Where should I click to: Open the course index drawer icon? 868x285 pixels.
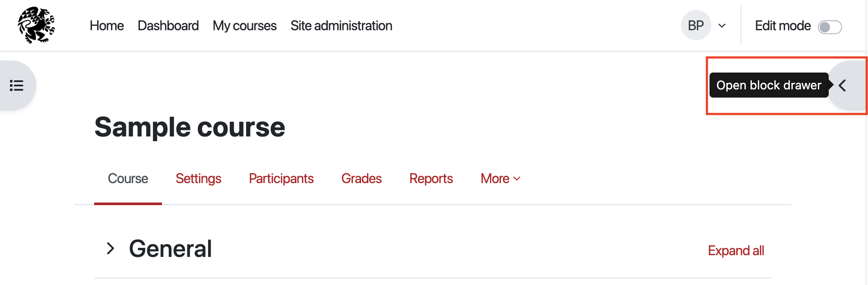[x=17, y=85]
